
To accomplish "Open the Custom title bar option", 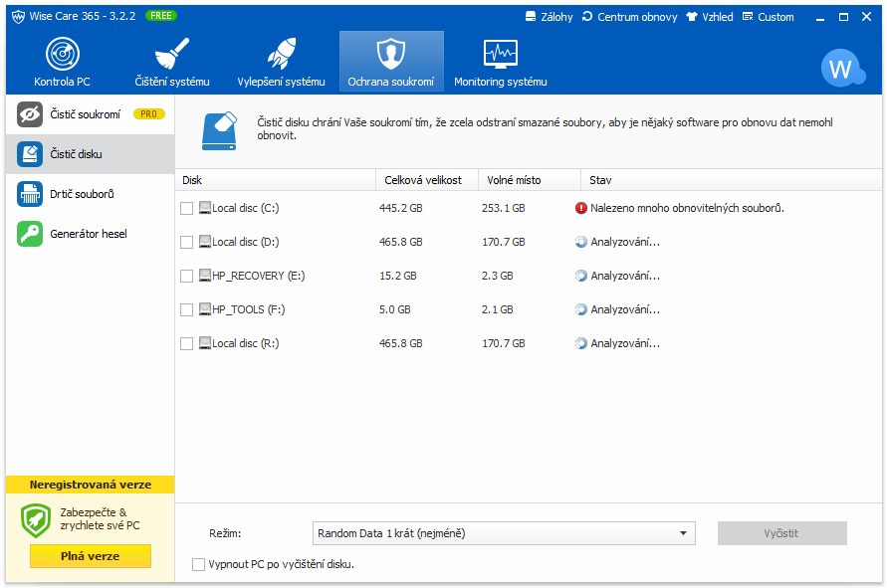I will coord(769,16).
